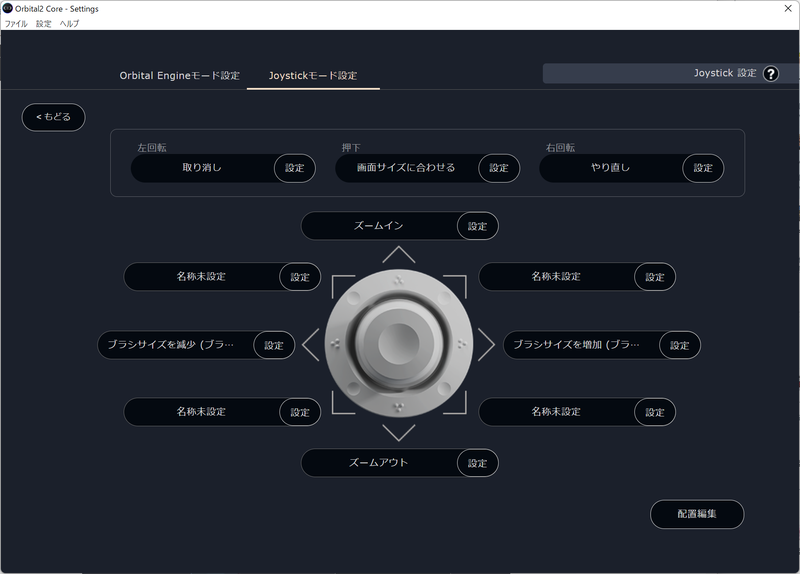Open the Joystick settings help icon

click(770, 73)
